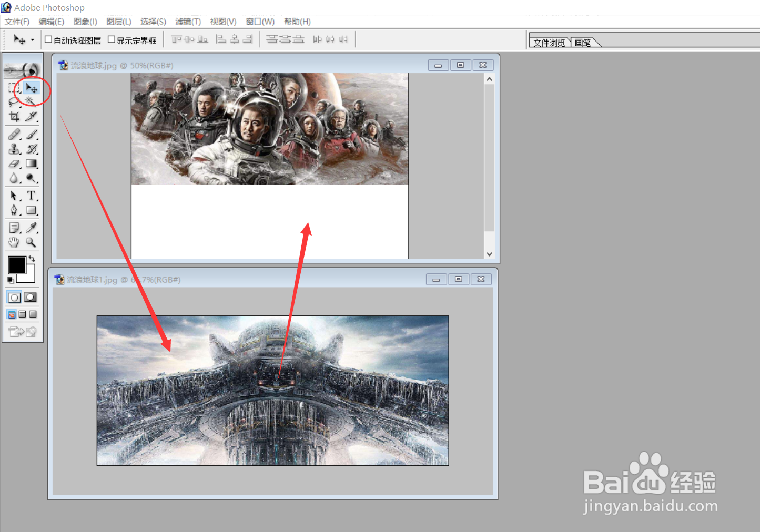Image resolution: width=760 pixels, height=532 pixels.
Task: Switch to Standard editing mode
Action: click(14, 297)
